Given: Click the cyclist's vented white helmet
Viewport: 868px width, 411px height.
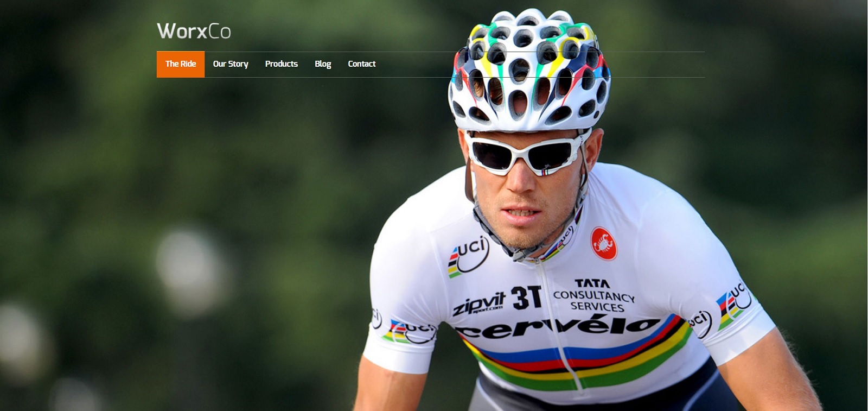Looking at the screenshot, I should point(529,69).
